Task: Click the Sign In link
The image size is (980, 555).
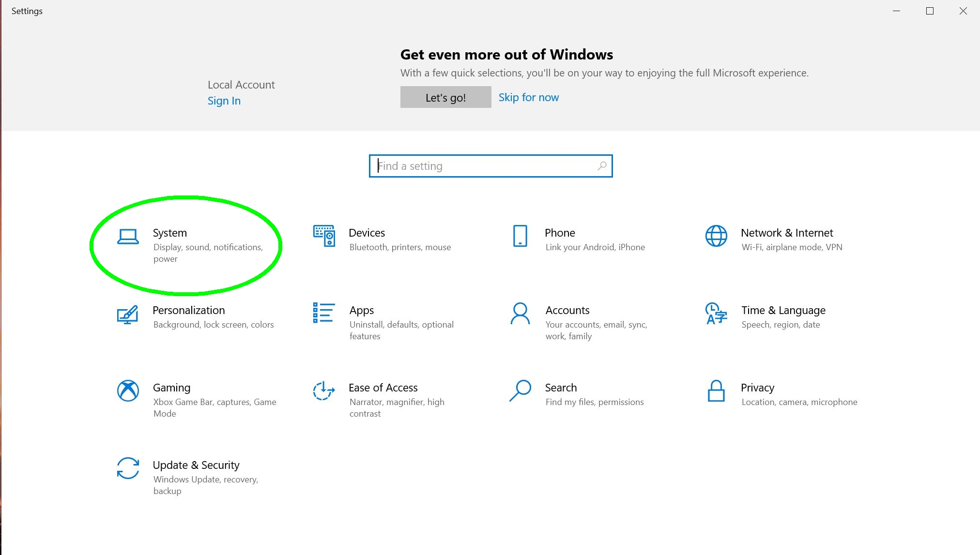Action: pos(224,101)
